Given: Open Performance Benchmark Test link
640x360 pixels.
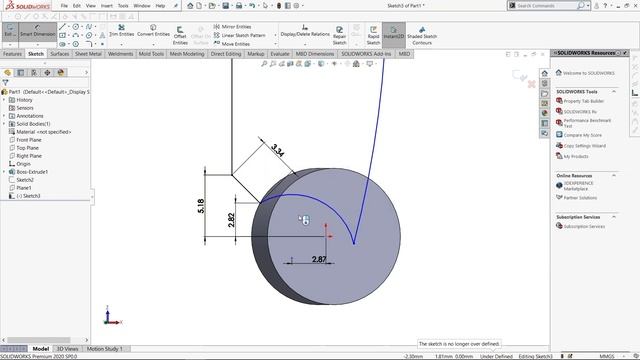Looking at the screenshot, I should pos(587,123).
